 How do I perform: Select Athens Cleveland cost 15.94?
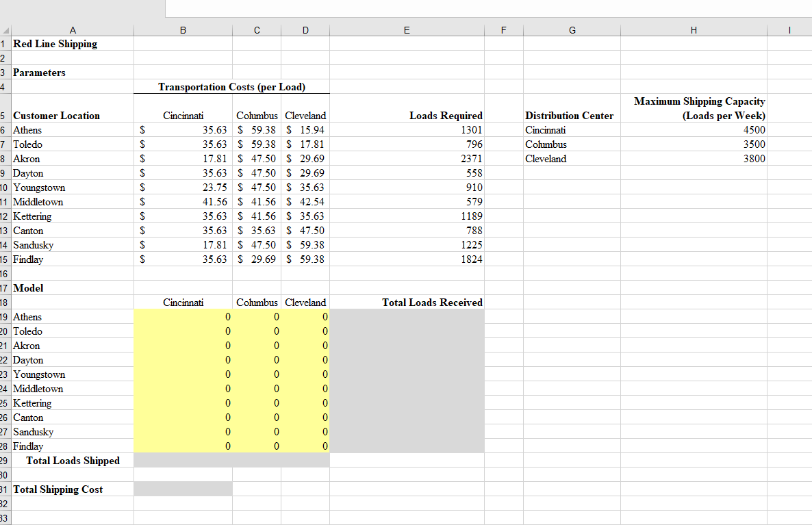tap(305, 130)
